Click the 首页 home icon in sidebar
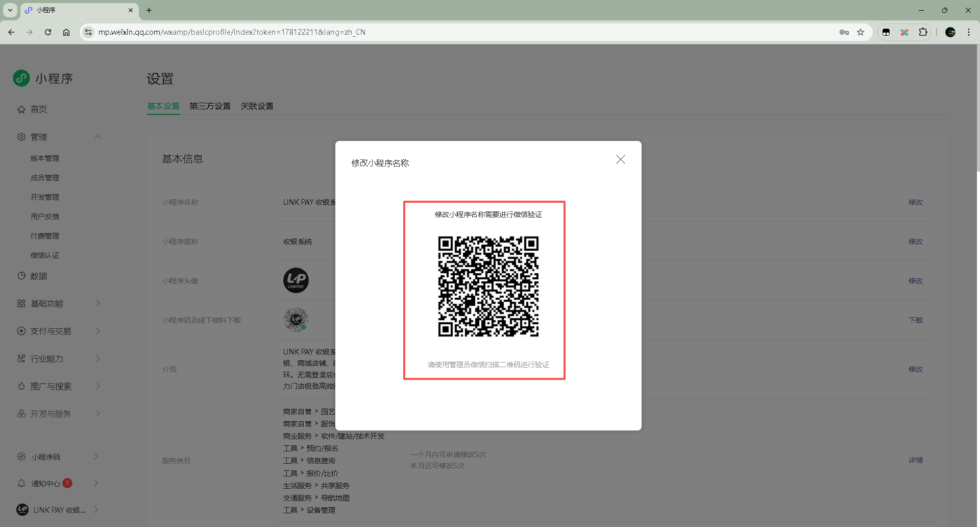This screenshot has width=980, height=527. (21, 109)
